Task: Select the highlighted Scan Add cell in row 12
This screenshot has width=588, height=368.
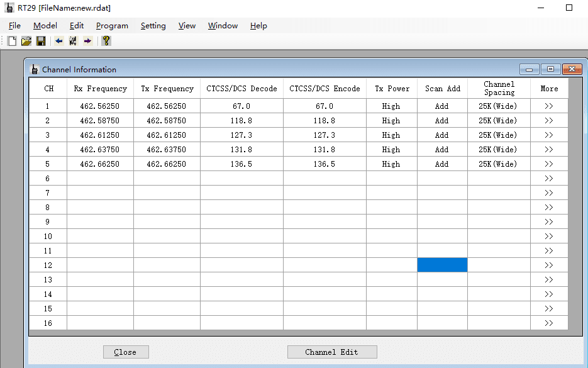Action: pos(441,265)
